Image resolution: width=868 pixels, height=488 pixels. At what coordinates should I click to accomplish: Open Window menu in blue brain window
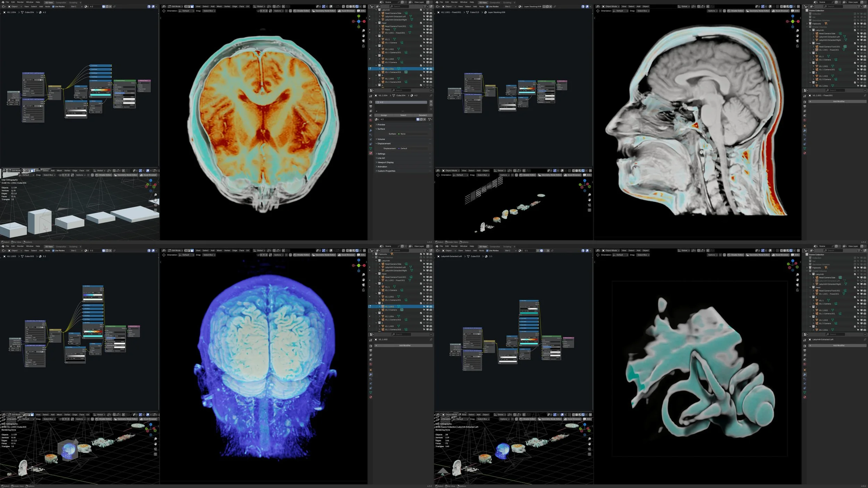pos(30,246)
